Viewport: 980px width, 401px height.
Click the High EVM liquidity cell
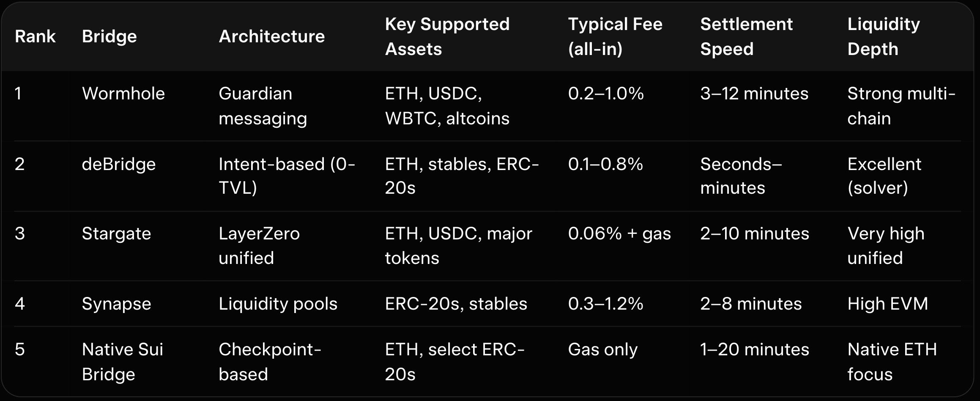887,304
